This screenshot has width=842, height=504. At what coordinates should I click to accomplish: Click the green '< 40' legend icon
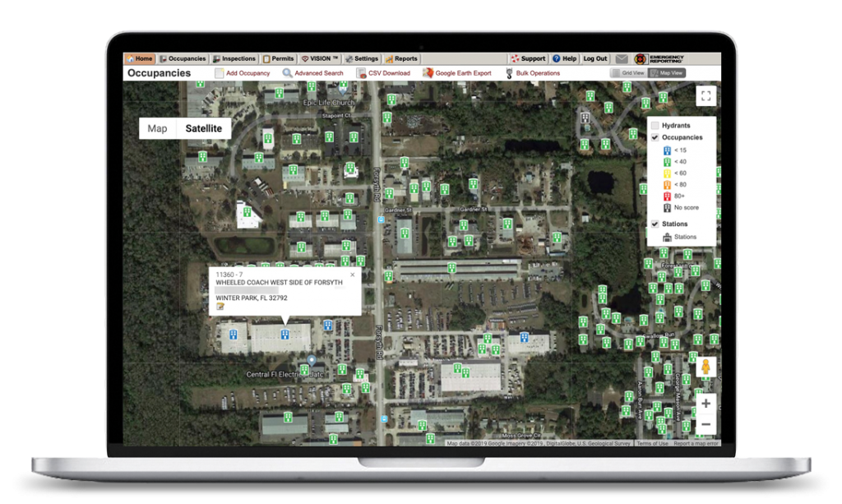[x=667, y=161]
